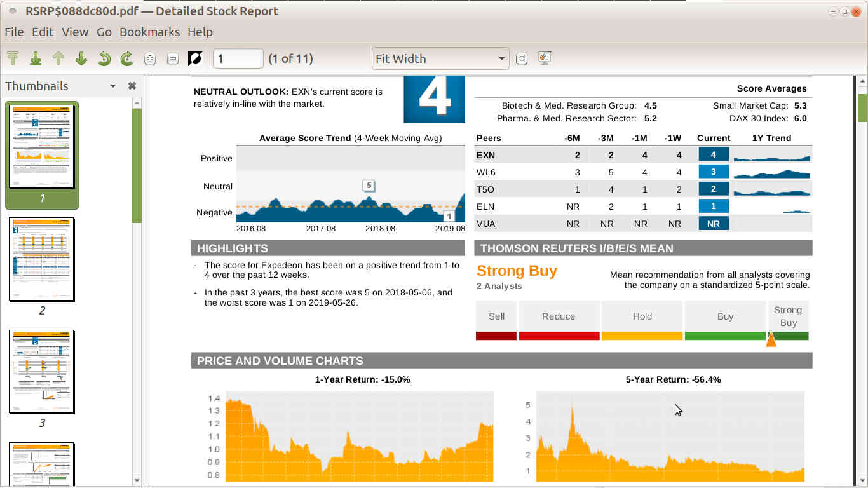Screen dimensions: 868x488
Task: Close the Thumbnails side panel
Action: click(132, 86)
